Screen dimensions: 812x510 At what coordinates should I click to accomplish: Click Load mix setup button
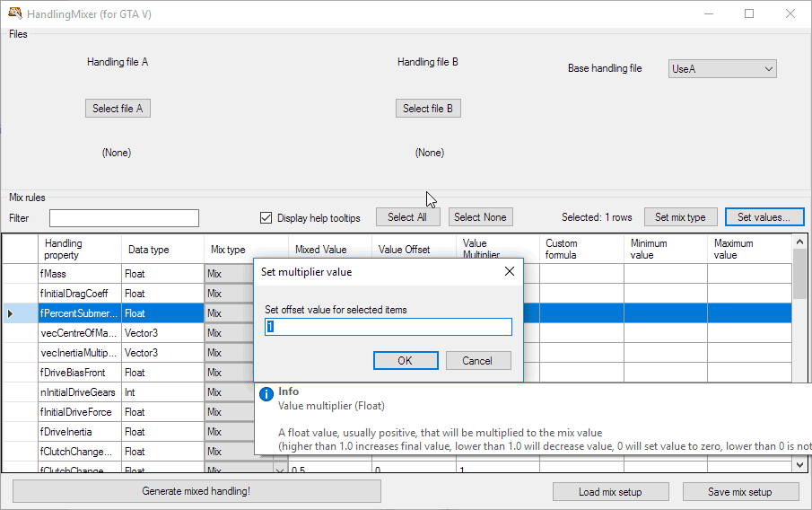610,492
